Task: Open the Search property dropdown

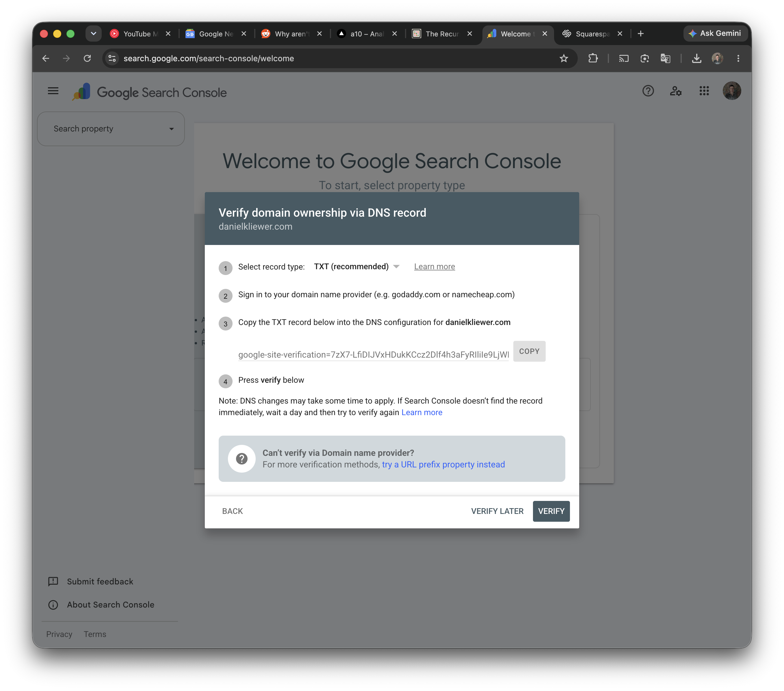Action: click(111, 129)
